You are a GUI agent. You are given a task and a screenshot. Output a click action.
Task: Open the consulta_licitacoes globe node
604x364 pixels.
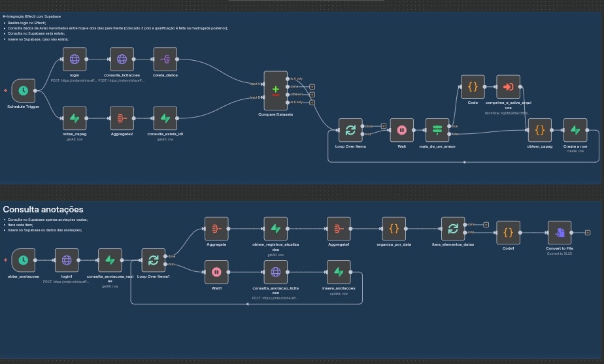[122, 59]
